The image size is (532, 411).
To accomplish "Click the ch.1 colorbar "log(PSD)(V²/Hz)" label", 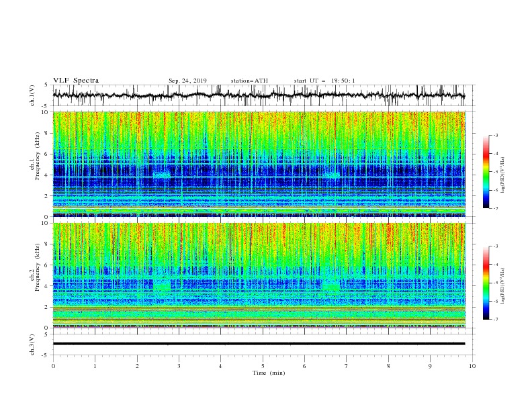I will (x=502, y=175).
